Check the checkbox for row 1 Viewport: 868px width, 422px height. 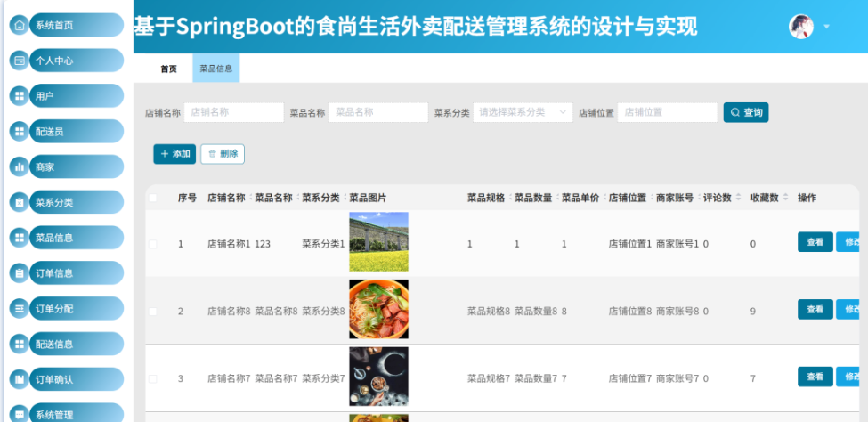[153, 244]
